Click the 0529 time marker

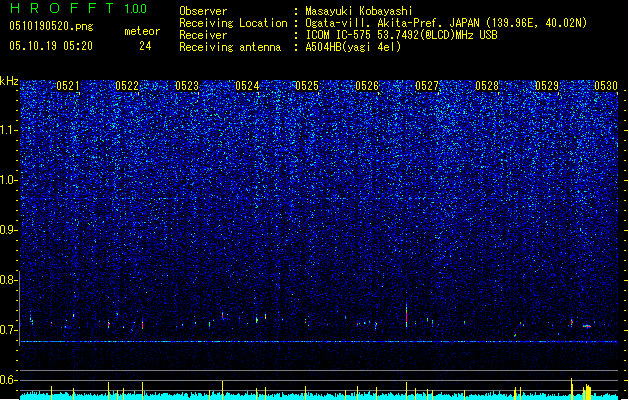(547, 86)
